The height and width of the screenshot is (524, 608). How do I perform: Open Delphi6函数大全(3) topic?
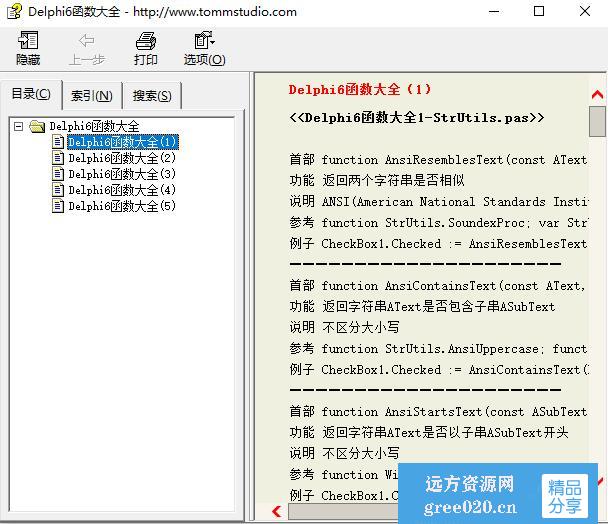[x=122, y=174]
